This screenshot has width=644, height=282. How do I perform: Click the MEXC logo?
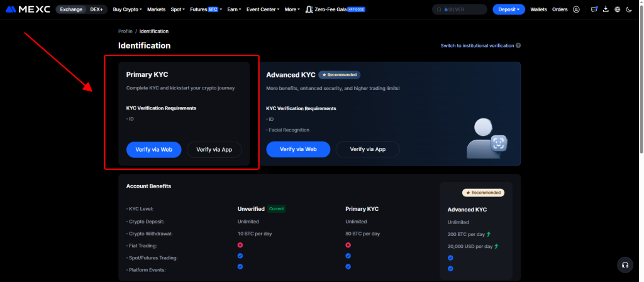tap(28, 9)
